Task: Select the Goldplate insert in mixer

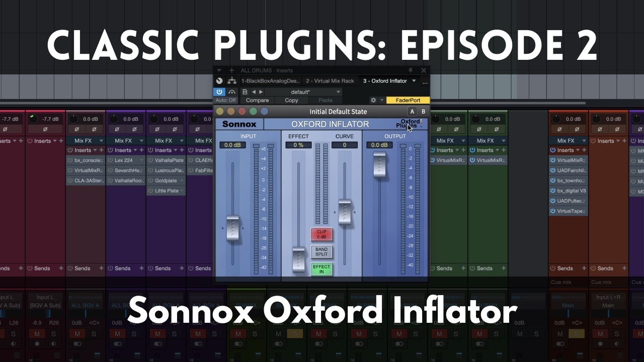Action: tap(166, 180)
